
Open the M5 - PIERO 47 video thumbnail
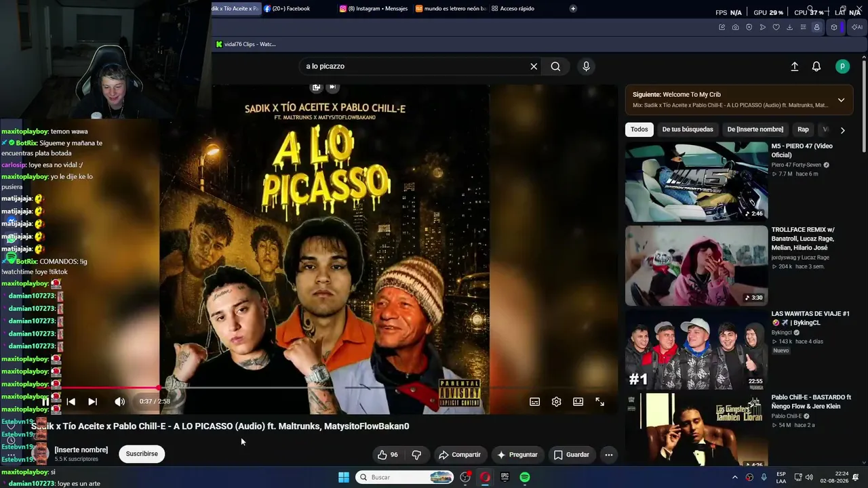pos(696,182)
